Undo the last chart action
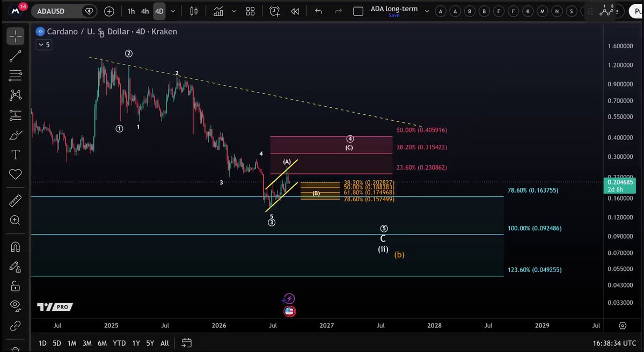Image resolution: width=644 pixels, height=352 pixels. (x=319, y=11)
